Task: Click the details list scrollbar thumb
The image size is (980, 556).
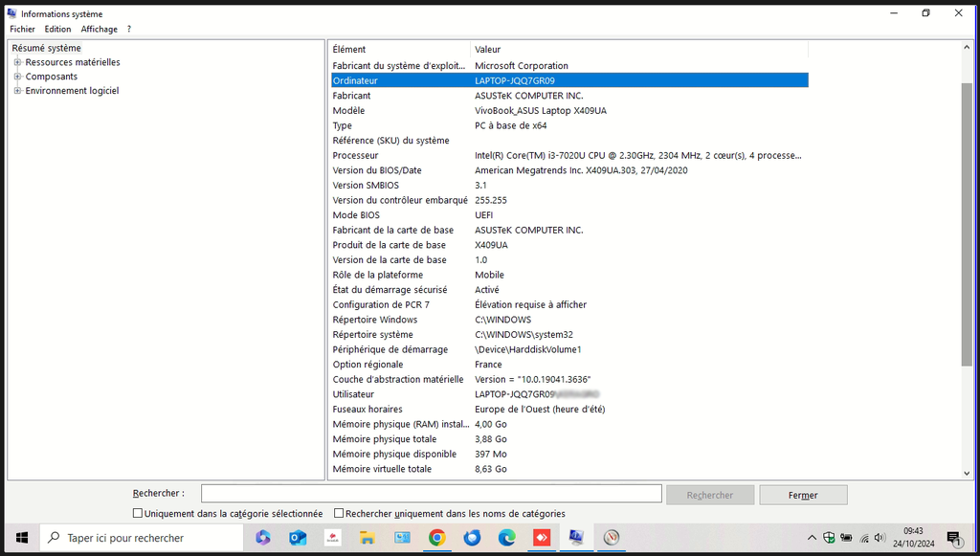Action: [968, 224]
